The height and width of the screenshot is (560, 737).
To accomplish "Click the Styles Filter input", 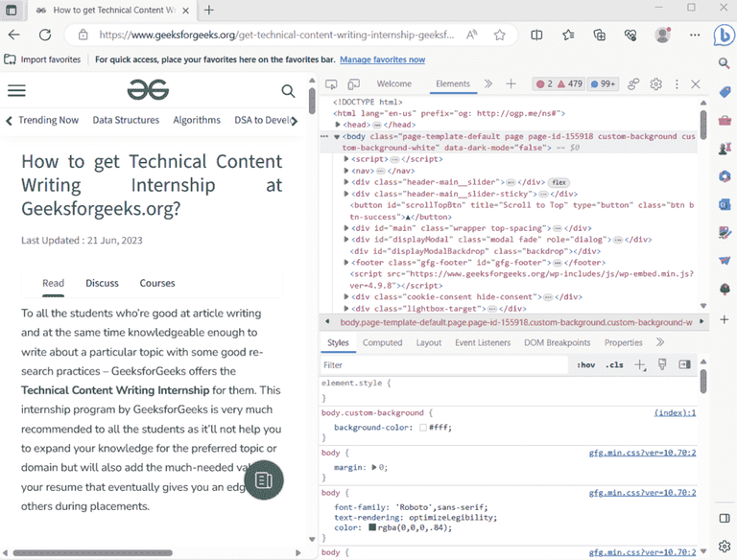I will tap(444, 365).
